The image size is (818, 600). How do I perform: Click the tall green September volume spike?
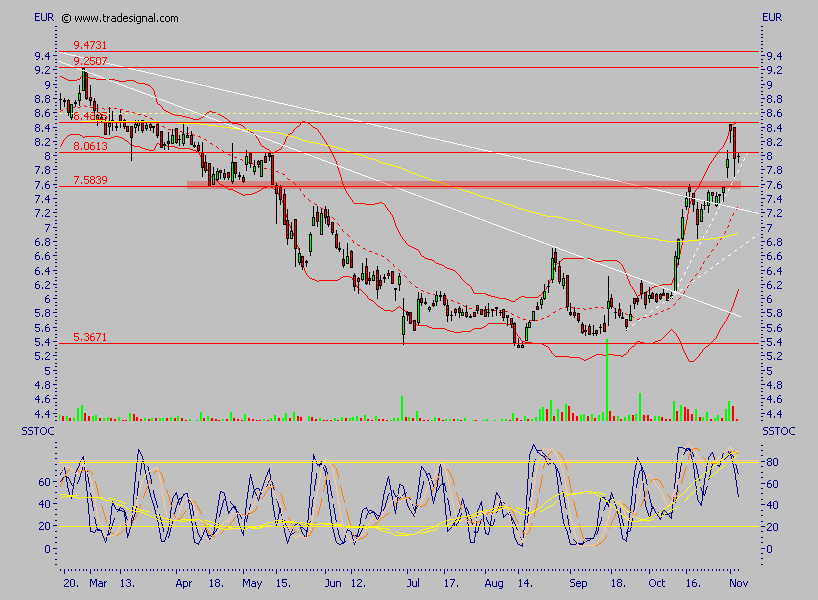607,380
